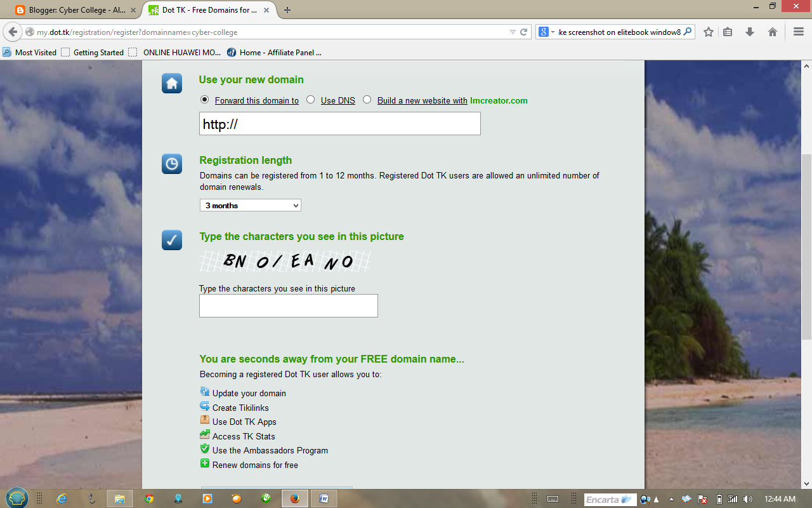812x508 pixels.
Task: Open the Firefox hamburger menu
Action: point(799,32)
